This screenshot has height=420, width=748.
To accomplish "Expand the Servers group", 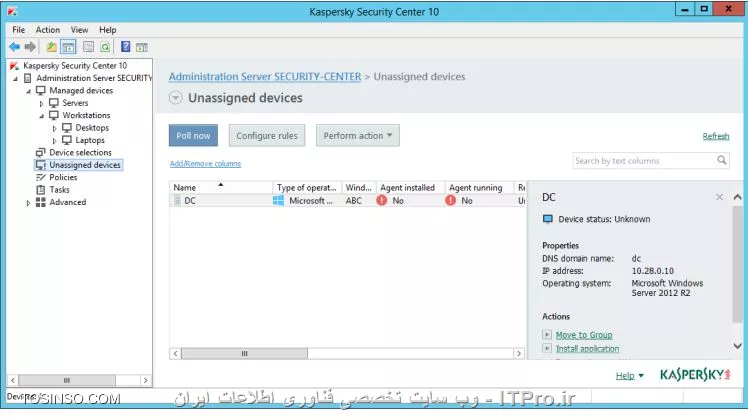I will (42, 103).
